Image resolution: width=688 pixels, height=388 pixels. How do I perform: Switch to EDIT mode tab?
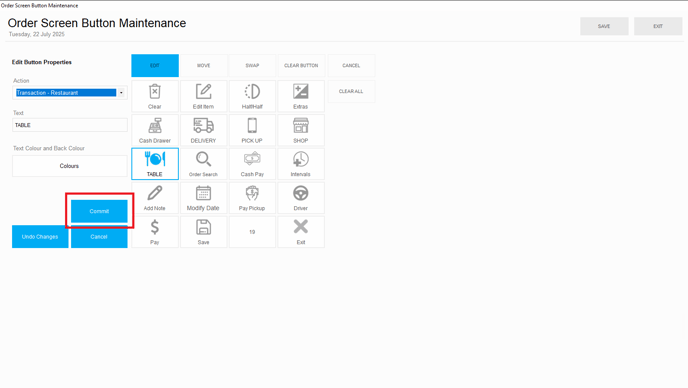point(154,65)
